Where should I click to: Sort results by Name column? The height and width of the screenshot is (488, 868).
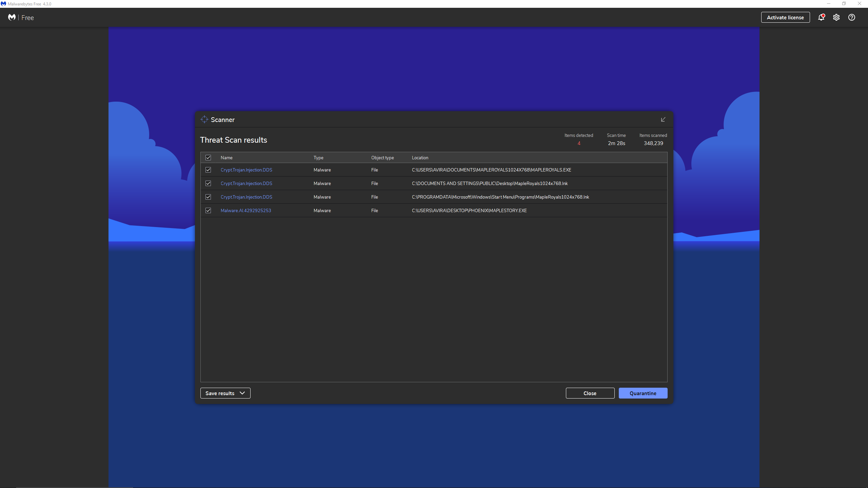(226, 158)
